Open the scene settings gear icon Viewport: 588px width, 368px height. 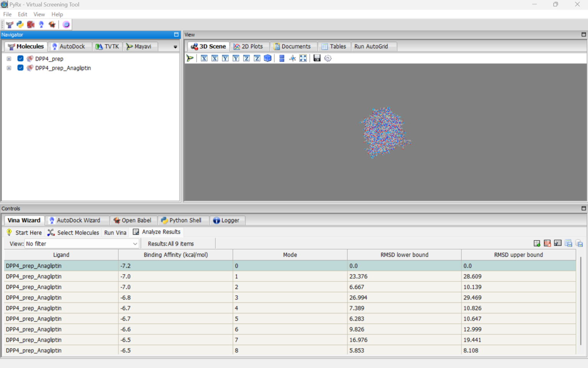(x=328, y=58)
